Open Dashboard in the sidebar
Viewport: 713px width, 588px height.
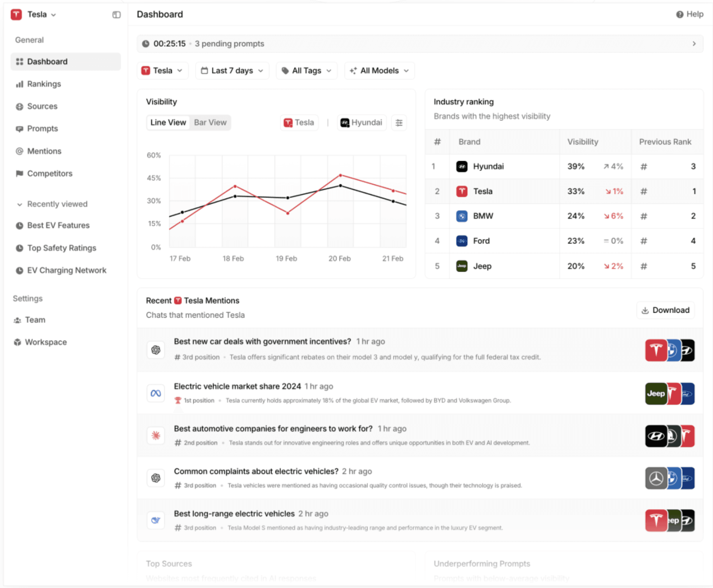(x=66, y=62)
